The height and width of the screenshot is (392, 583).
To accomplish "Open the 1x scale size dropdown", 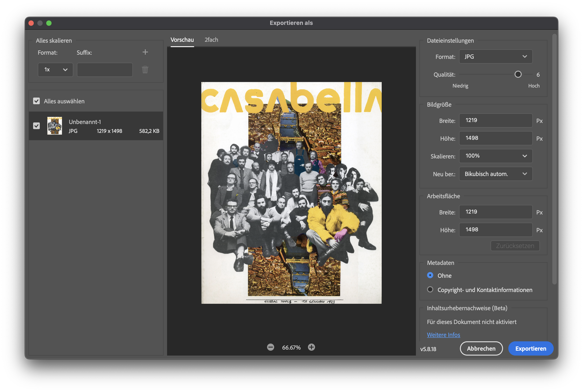I will click(x=55, y=70).
